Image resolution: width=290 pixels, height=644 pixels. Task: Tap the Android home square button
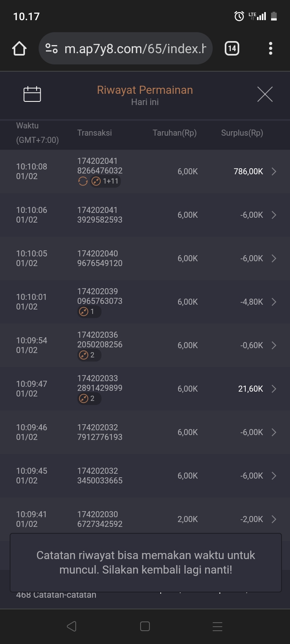145,626
